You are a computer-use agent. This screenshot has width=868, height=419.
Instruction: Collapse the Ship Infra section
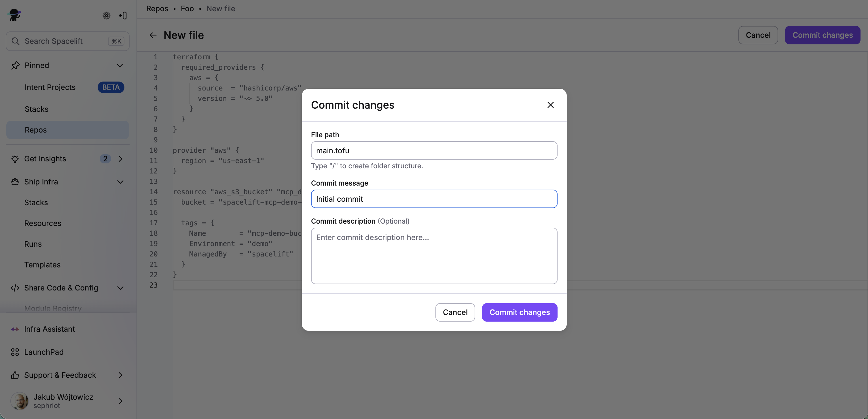120,182
